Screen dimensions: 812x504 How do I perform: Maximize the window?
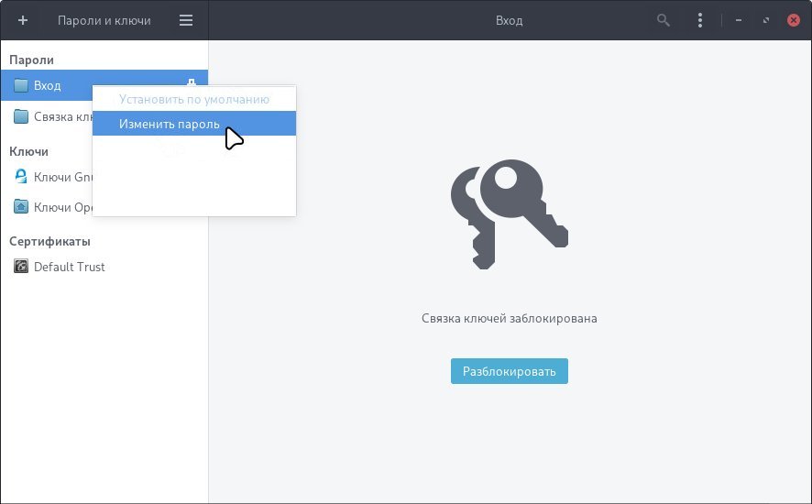pos(766,20)
